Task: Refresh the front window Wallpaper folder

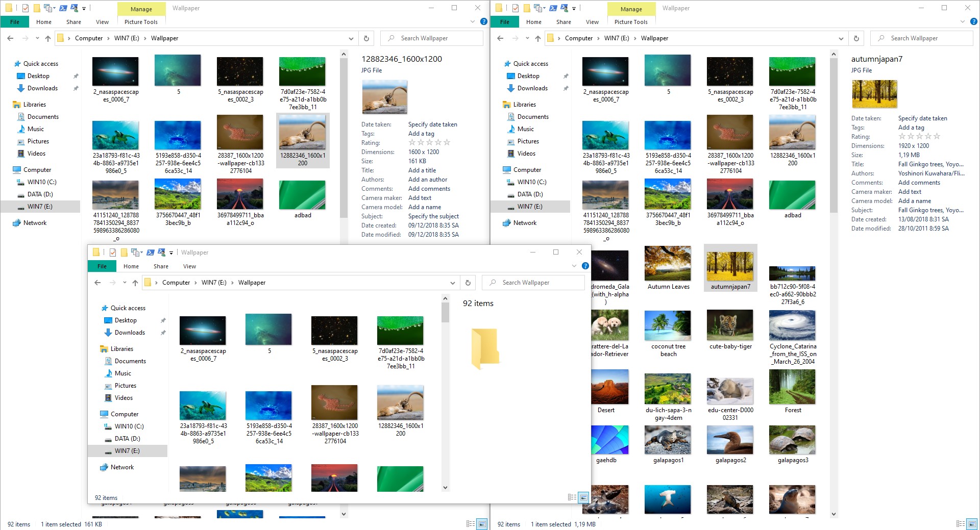Action: [x=468, y=283]
